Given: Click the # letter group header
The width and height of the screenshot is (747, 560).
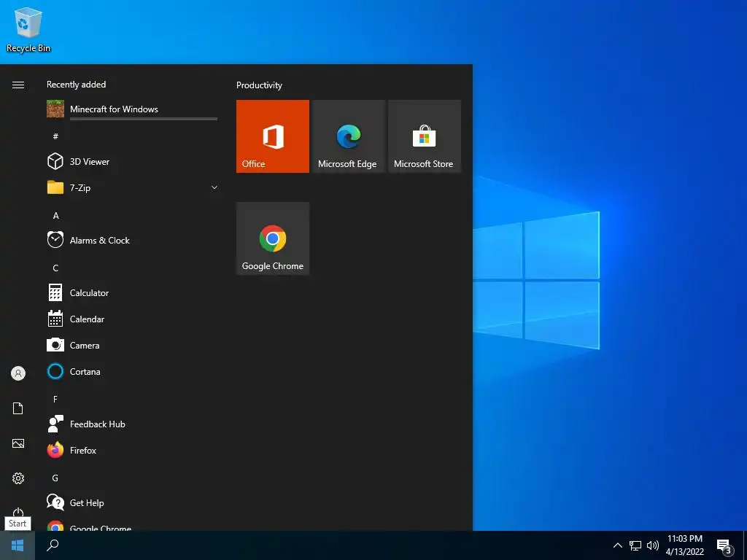Looking at the screenshot, I should coord(55,136).
